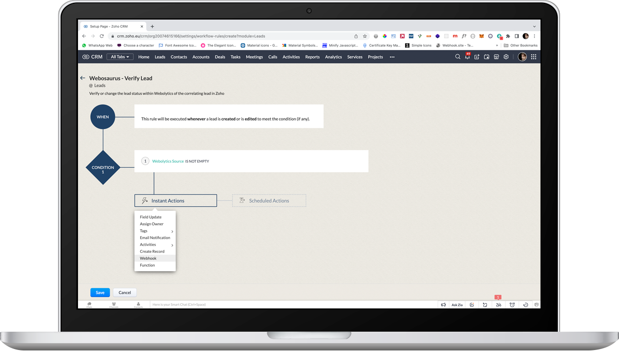Open the search icon in the top bar
The width and height of the screenshot is (619, 364).
[458, 56]
